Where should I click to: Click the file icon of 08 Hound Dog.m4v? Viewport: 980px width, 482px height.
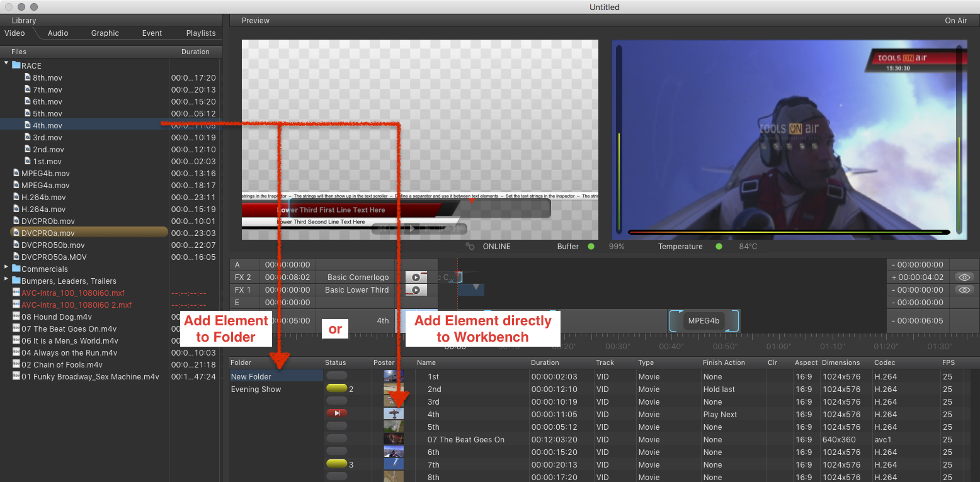(x=16, y=317)
